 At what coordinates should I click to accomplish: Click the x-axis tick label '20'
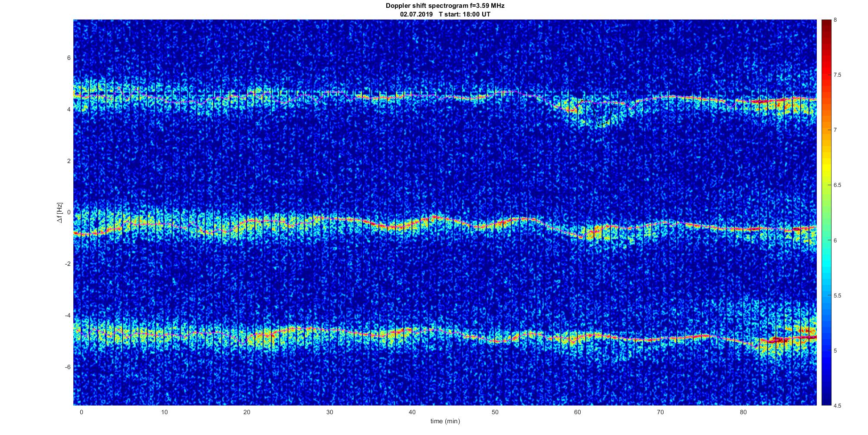tap(247, 412)
